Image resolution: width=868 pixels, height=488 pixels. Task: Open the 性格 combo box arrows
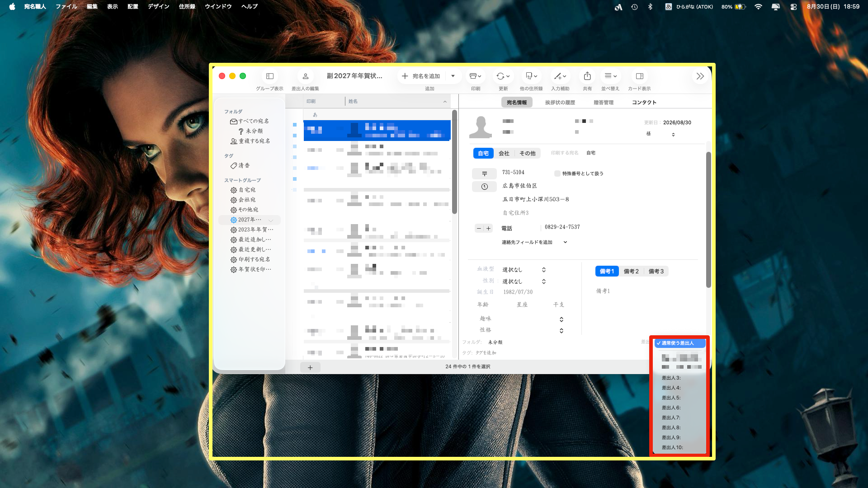pyautogui.click(x=561, y=331)
